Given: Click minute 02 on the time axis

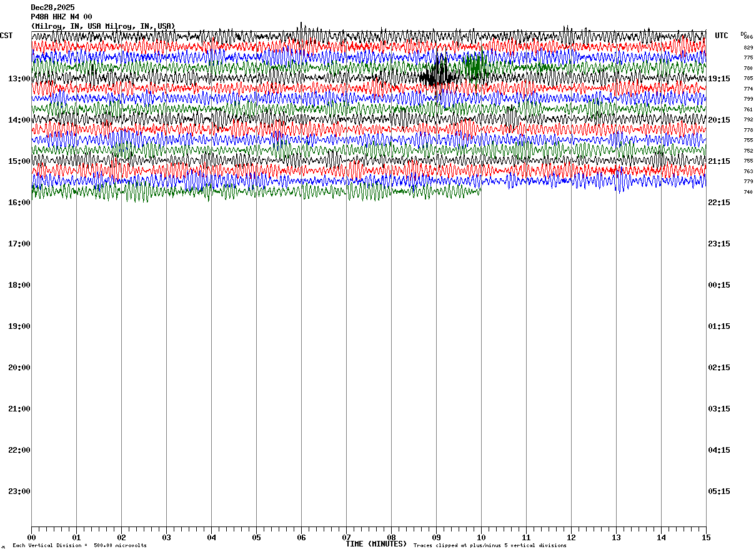Looking at the screenshot, I should [121, 537].
